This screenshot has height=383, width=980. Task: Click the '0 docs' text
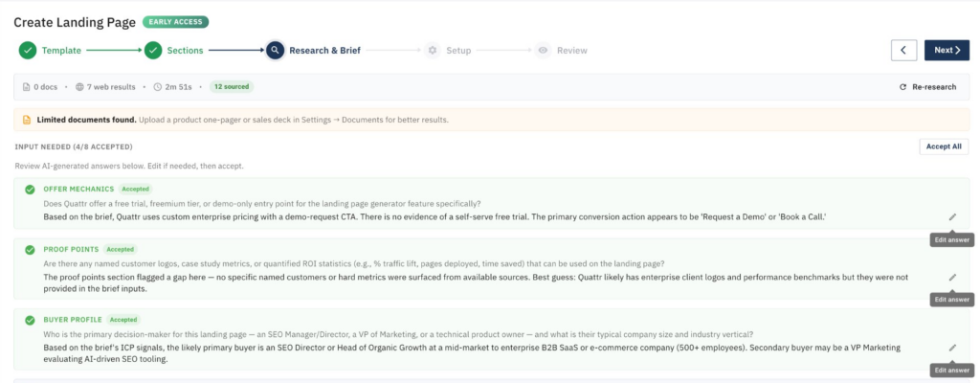click(x=46, y=87)
